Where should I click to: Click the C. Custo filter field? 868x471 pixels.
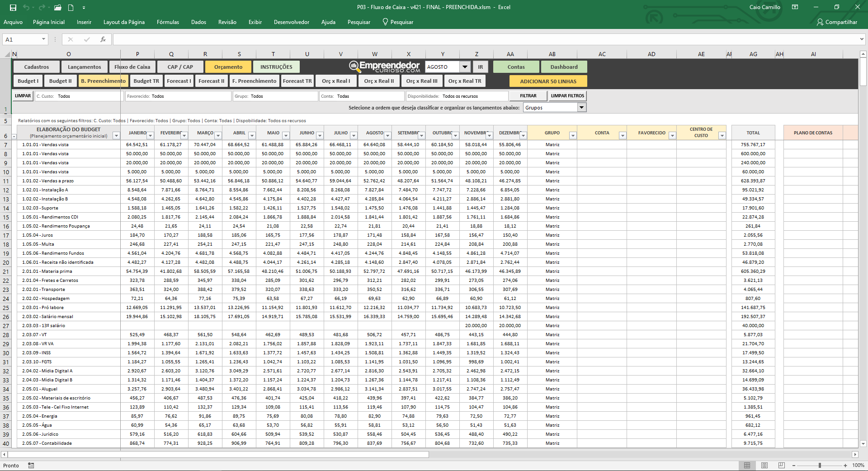click(79, 96)
